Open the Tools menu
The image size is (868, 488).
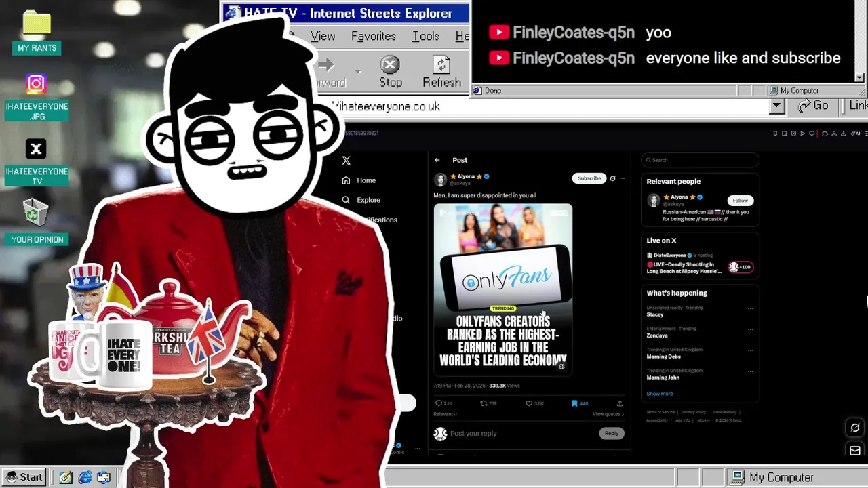[x=426, y=36]
